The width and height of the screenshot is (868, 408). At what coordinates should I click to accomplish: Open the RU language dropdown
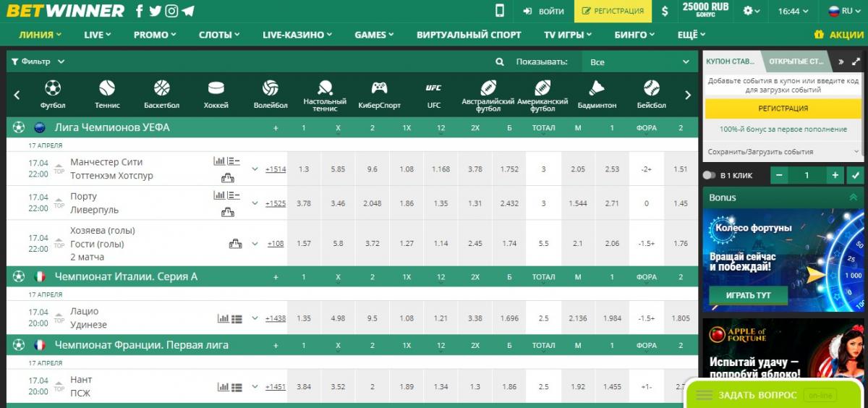[843, 11]
